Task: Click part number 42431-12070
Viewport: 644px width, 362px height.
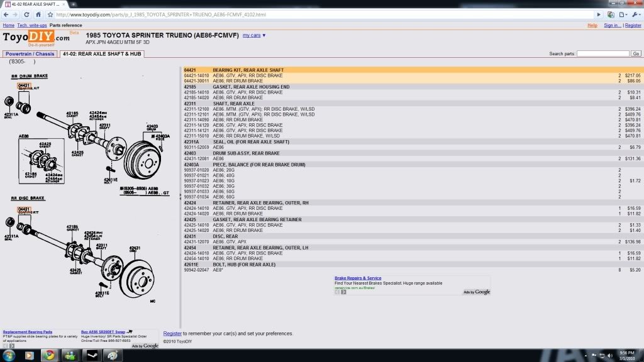Action: 196,242
